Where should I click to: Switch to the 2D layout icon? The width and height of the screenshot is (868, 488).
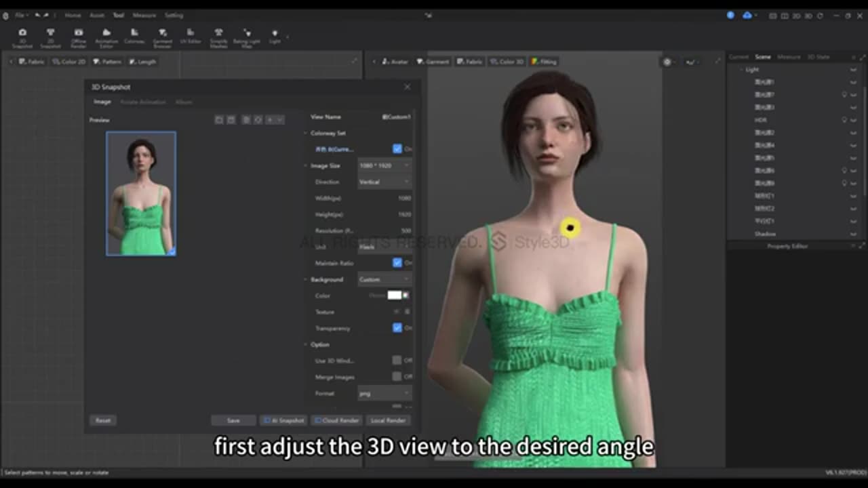[x=796, y=16]
